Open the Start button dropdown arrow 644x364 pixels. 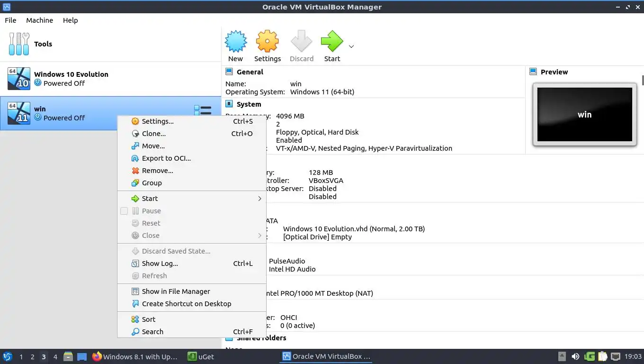tap(351, 46)
